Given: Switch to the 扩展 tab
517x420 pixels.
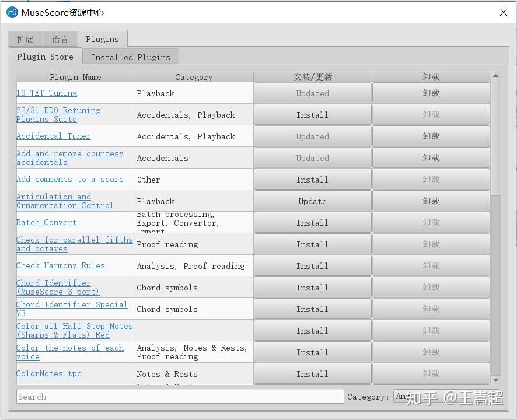Looking at the screenshot, I should pyautogui.click(x=25, y=38).
